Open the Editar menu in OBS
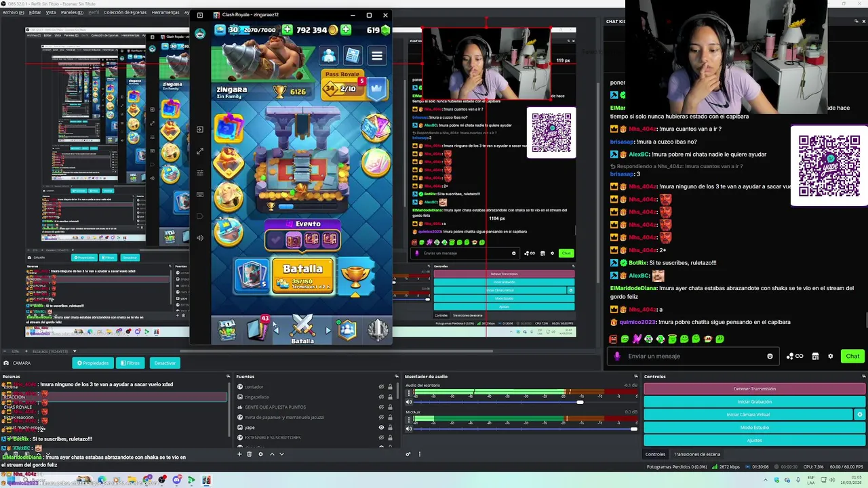Screen dimensions: 868x488 point(35,12)
